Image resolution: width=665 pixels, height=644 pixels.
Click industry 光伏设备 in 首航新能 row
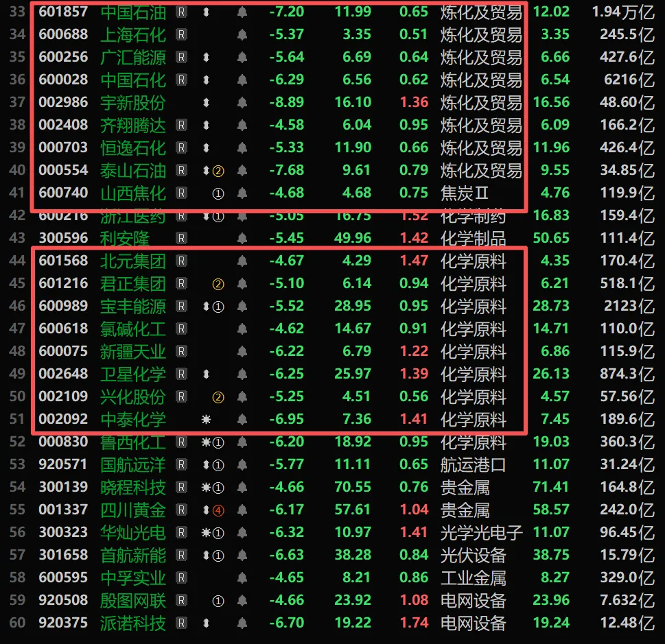474,556
